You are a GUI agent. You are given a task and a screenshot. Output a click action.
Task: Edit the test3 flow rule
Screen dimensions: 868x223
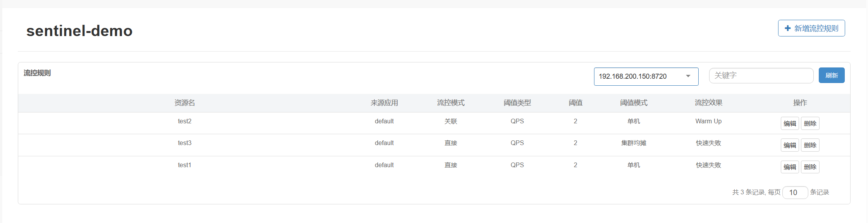789,145
